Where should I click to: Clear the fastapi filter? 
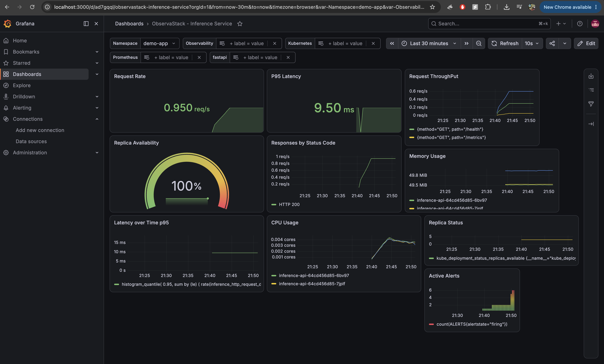[x=288, y=58]
